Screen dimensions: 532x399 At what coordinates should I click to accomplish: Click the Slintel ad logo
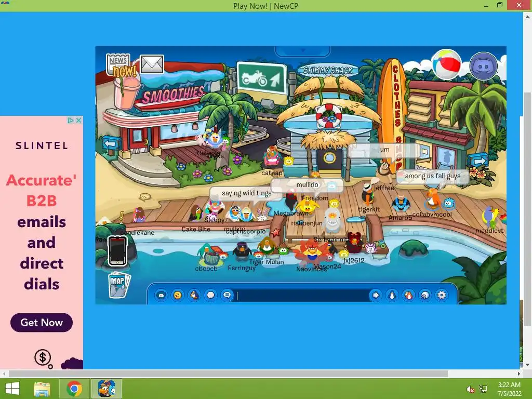point(42,145)
